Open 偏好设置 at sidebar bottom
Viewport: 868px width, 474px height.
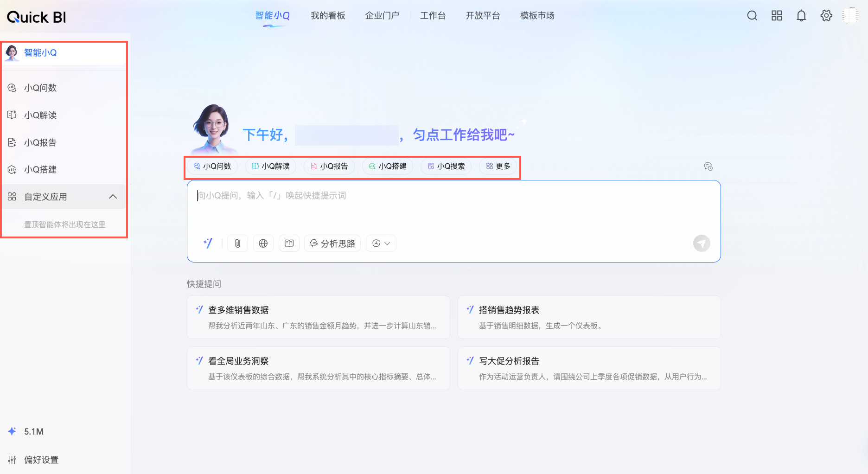[33, 460]
